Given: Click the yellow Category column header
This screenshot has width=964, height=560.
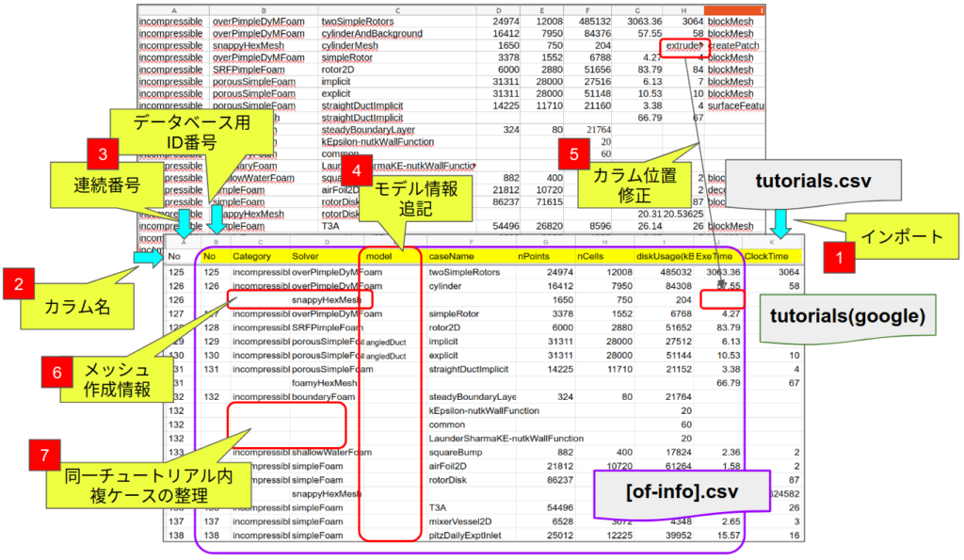Looking at the screenshot, I should (251, 256).
